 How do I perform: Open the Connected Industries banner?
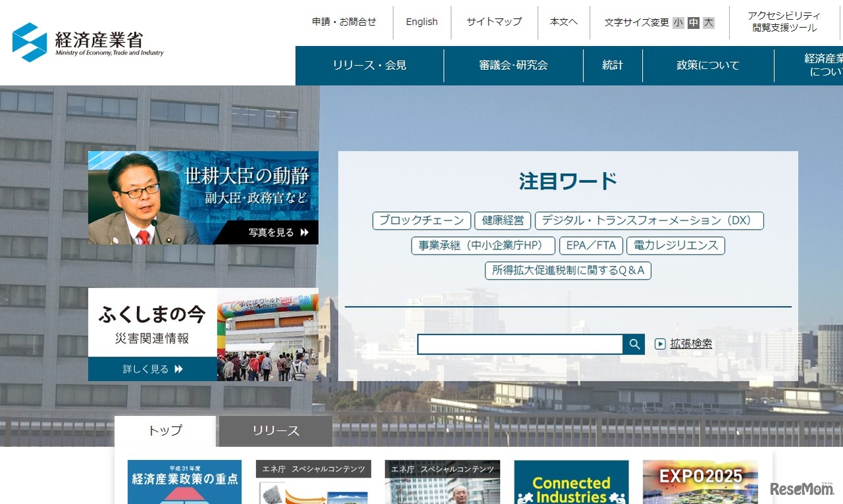[571, 482]
